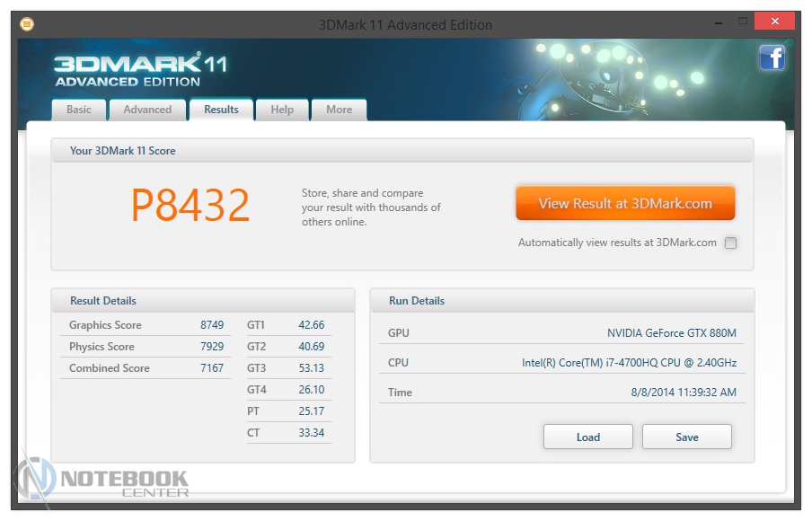Enable automatically view results at 3DMark.com
Viewport: 812px width, 521px height.
(730, 243)
